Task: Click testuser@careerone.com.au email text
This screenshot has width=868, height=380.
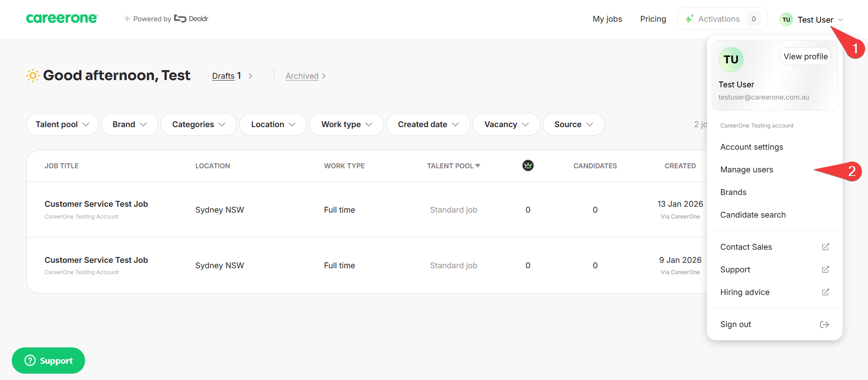Action: click(x=764, y=97)
